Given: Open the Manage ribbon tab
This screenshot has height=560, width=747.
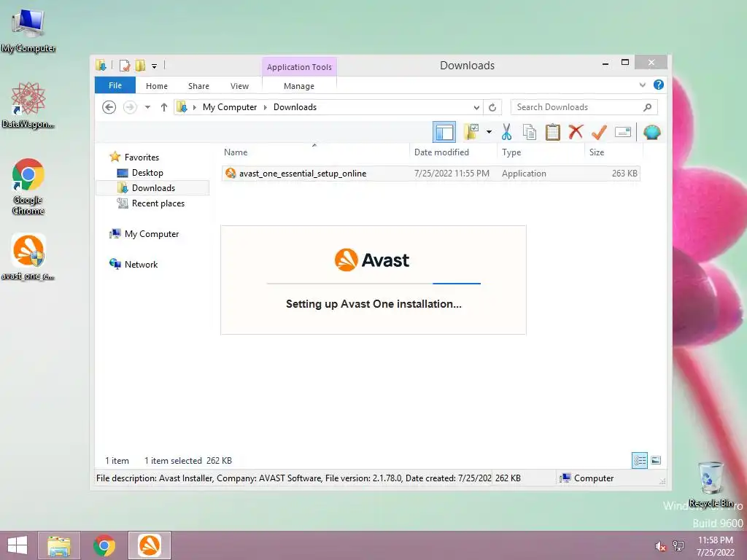Looking at the screenshot, I should tap(298, 86).
